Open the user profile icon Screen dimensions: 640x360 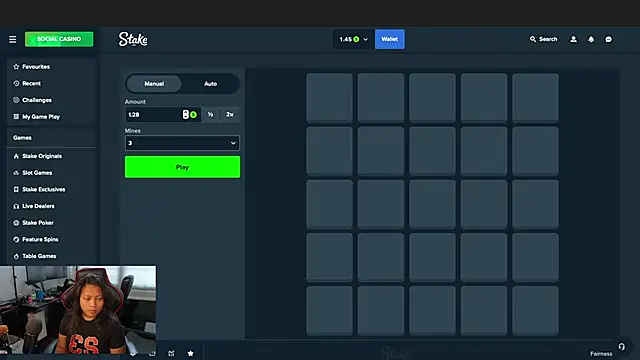573,39
